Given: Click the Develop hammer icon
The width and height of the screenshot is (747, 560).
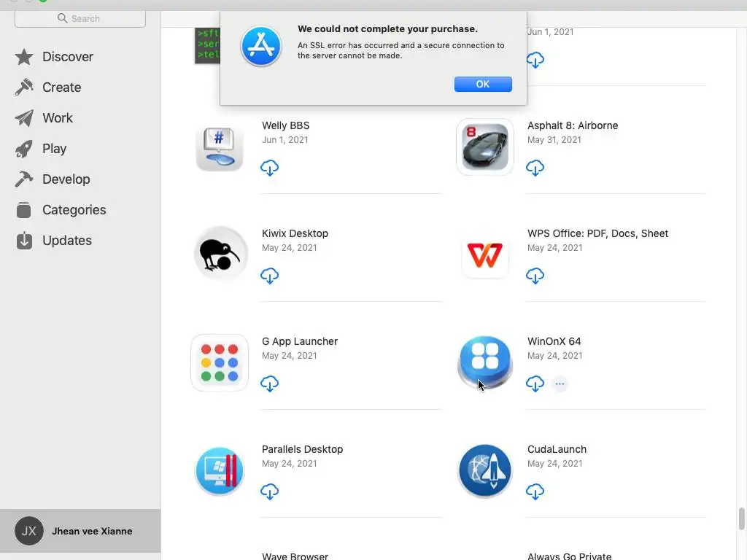Looking at the screenshot, I should pyautogui.click(x=24, y=179).
